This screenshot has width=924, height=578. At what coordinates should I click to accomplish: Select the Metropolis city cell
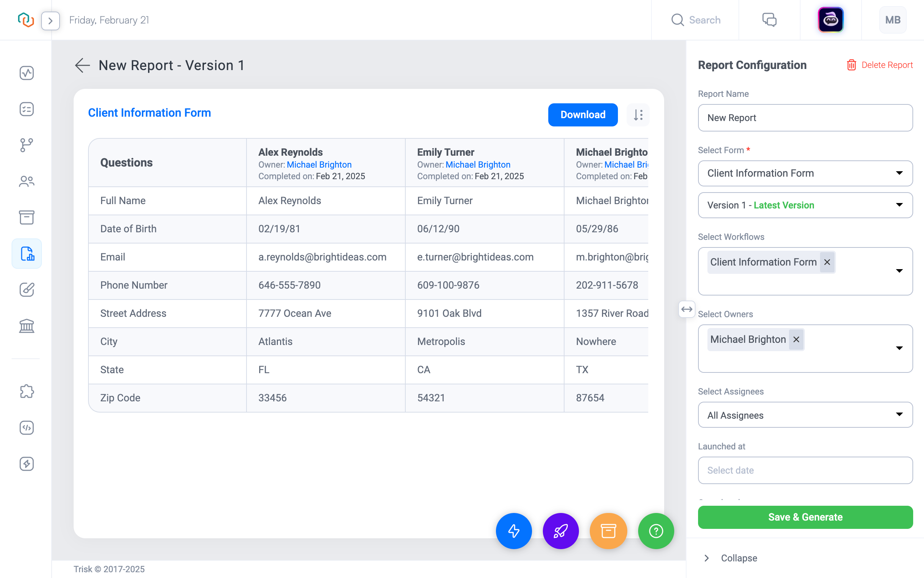tap(484, 341)
